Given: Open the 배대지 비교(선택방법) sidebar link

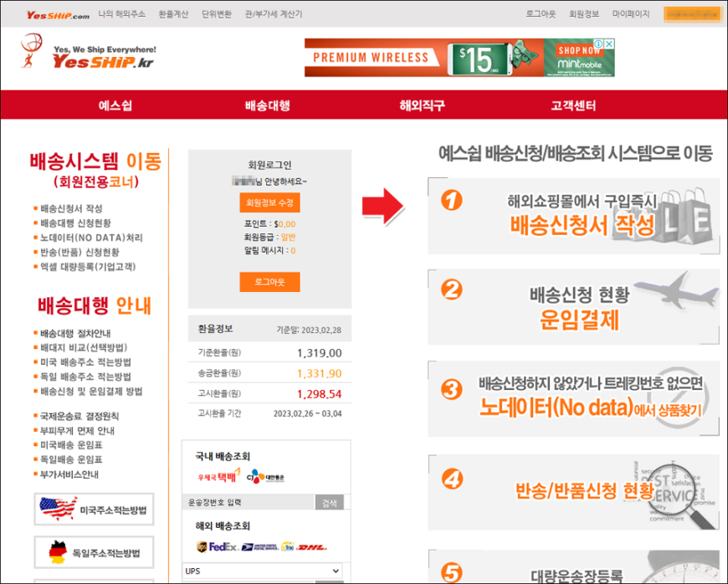Looking at the screenshot, I should click(x=84, y=348).
